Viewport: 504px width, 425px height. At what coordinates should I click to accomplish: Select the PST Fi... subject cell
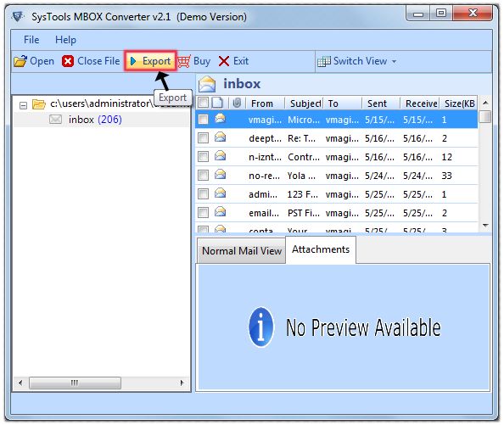(x=304, y=213)
